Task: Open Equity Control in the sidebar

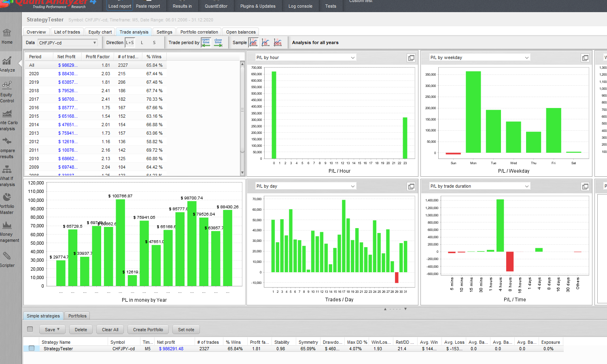Action: tap(7, 91)
